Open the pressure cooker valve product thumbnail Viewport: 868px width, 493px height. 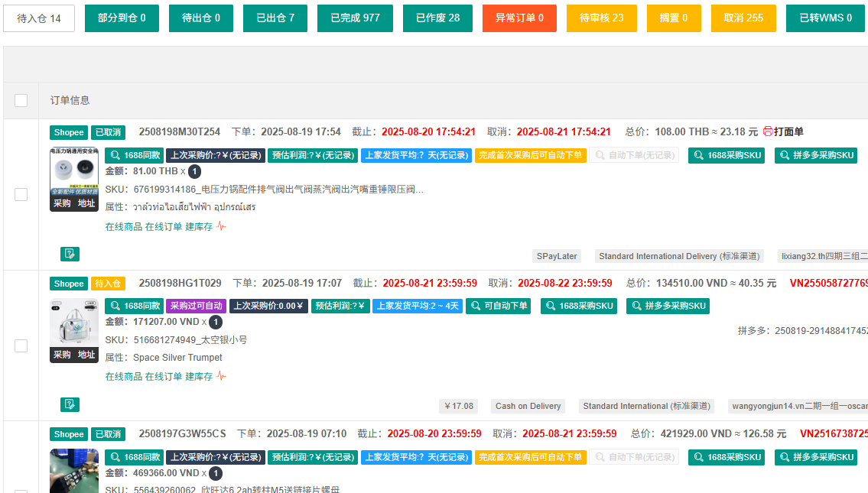click(x=74, y=171)
